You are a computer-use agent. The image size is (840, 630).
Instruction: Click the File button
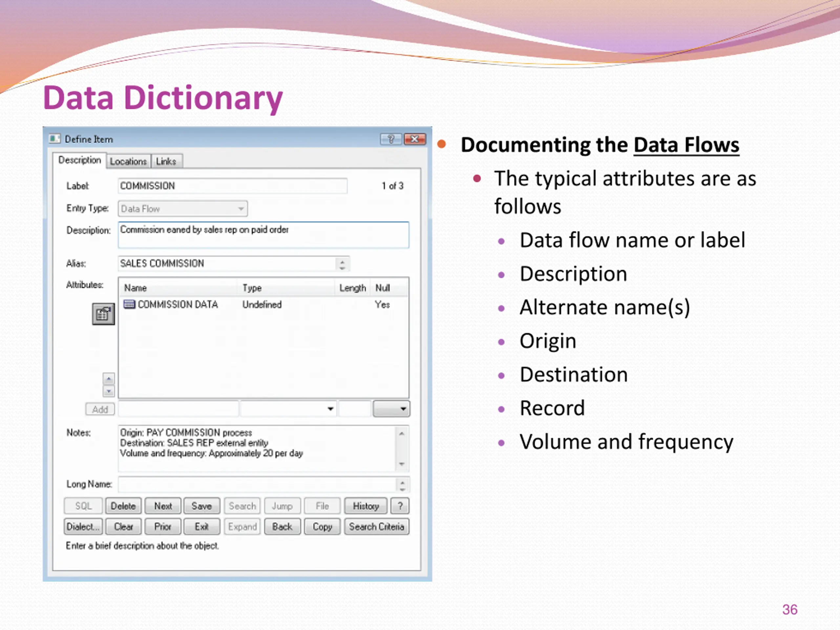pyautogui.click(x=323, y=506)
